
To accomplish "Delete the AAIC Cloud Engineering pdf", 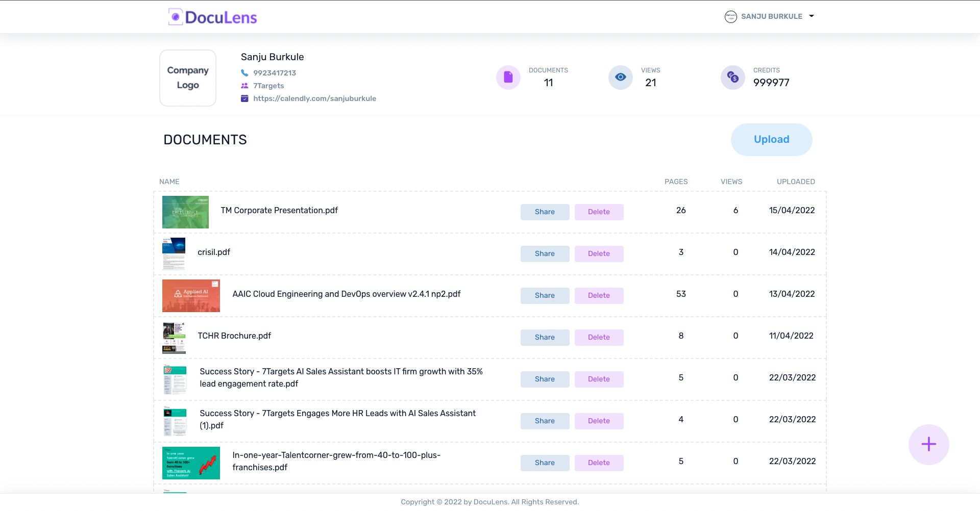I will click(x=599, y=296).
